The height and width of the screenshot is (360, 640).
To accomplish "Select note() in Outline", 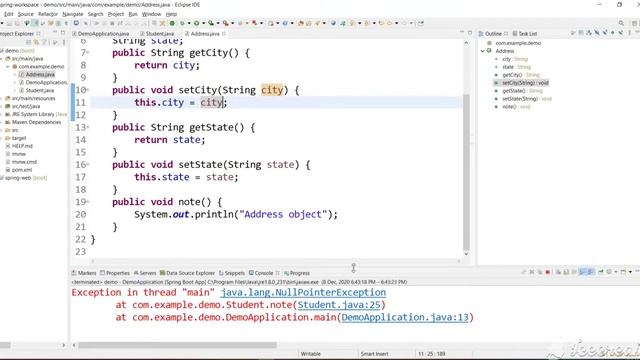I will tap(516, 107).
